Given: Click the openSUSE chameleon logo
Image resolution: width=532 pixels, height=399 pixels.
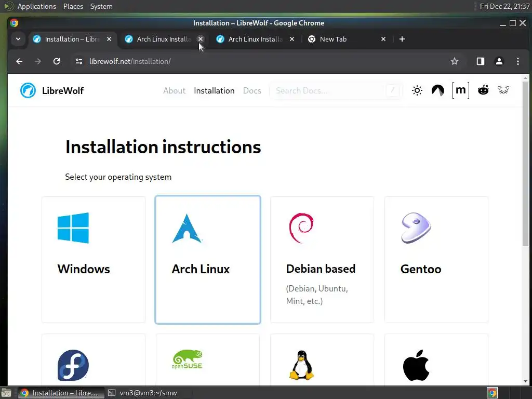Looking at the screenshot, I should 187,360.
